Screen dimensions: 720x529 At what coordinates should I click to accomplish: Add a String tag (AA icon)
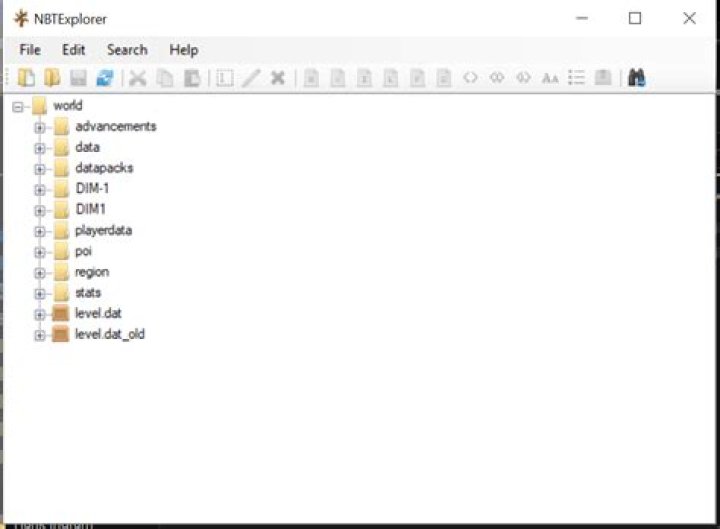(550, 79)
